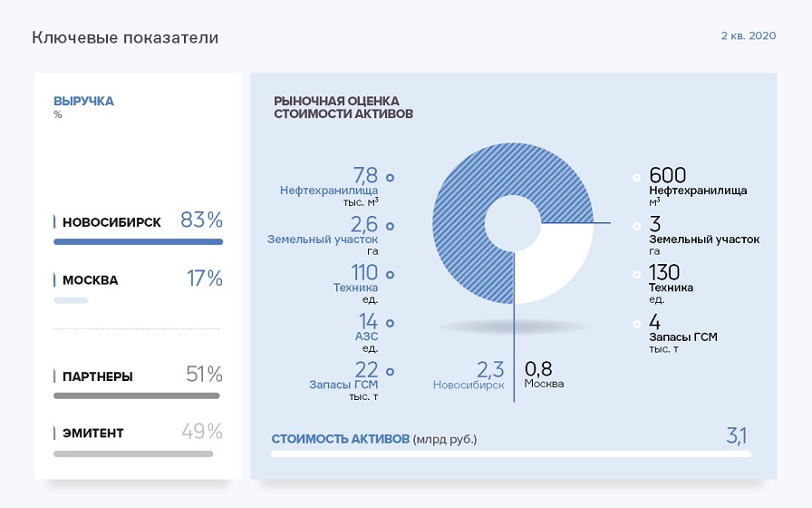This screenshot has height=508, width=812.
Task: Click the Ключевые показатели title
Action: [x=125, y=38]
